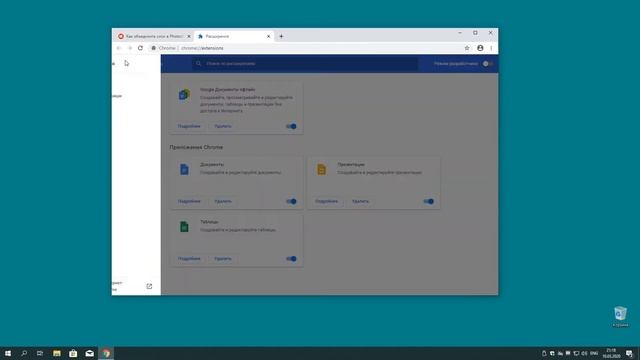This screenshot has height=360, width=640.
Task: Open Windows search from the taskbar
Action: point(24,353)
